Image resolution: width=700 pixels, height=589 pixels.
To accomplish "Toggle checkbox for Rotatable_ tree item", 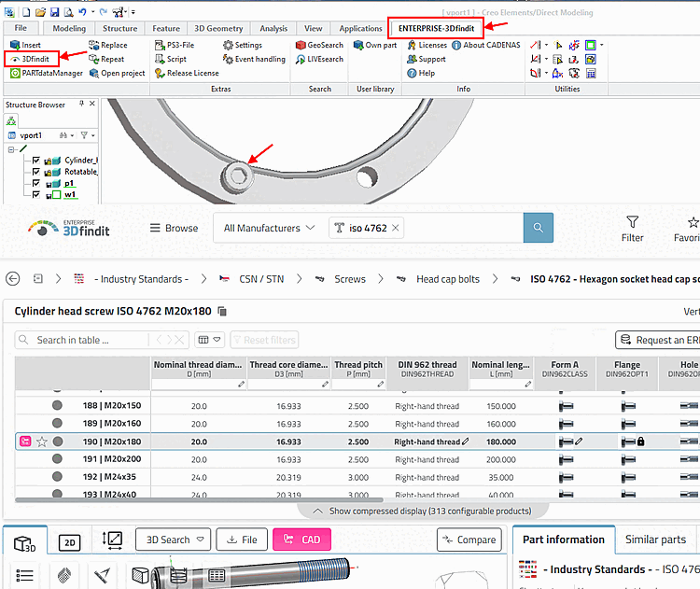I will tap(36, 172).
